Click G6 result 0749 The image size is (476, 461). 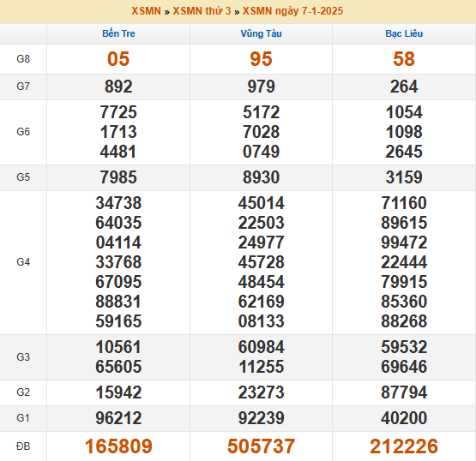point(261,152)
